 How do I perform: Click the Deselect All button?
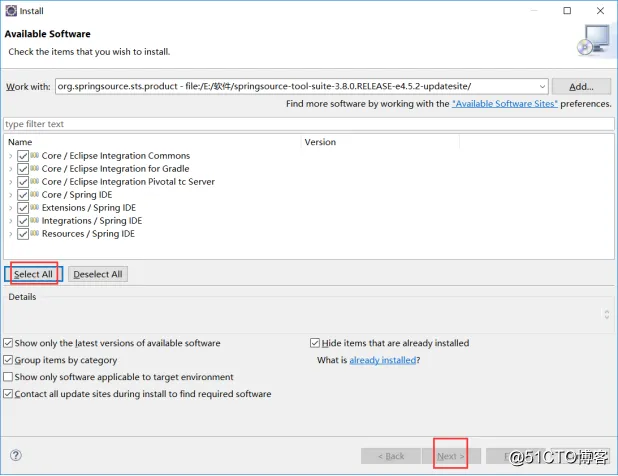pyautogui.click(x=98, y=274)
